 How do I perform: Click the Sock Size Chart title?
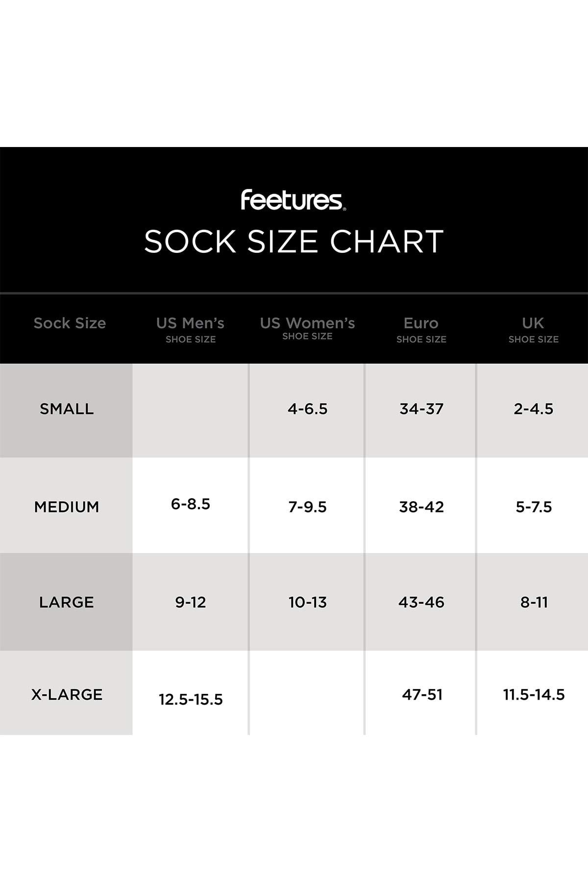click(294, 241)
